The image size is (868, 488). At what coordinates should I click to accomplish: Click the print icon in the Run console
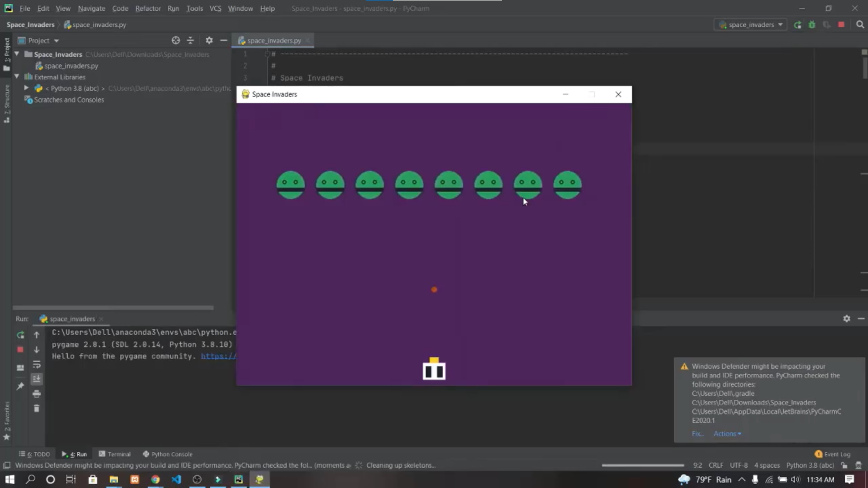coord(37,394)
